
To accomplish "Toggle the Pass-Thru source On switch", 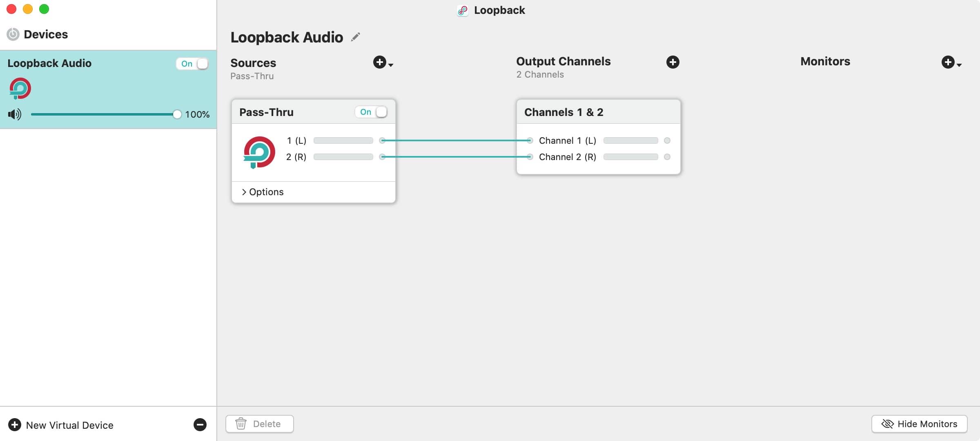I will pos(371,112).
